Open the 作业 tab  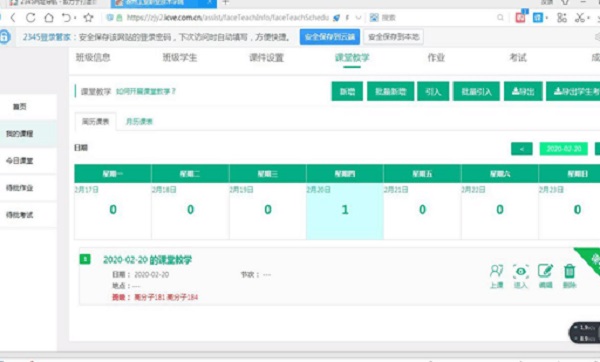436,57
